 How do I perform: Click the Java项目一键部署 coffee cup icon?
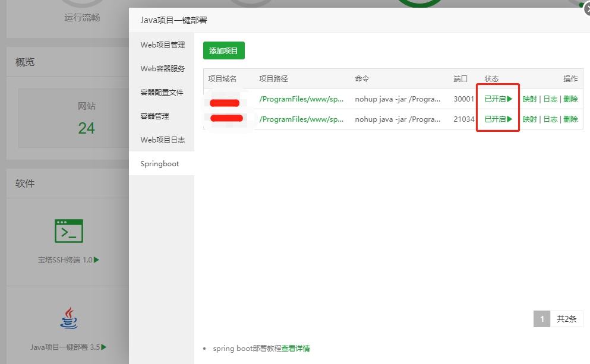pos(69,318)
